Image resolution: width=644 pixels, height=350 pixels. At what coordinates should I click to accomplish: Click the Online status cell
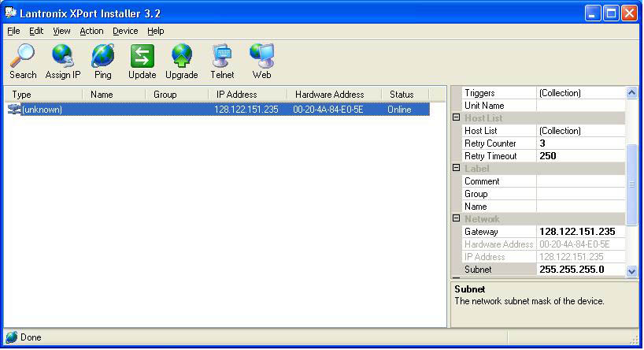[x=399, y=110]
